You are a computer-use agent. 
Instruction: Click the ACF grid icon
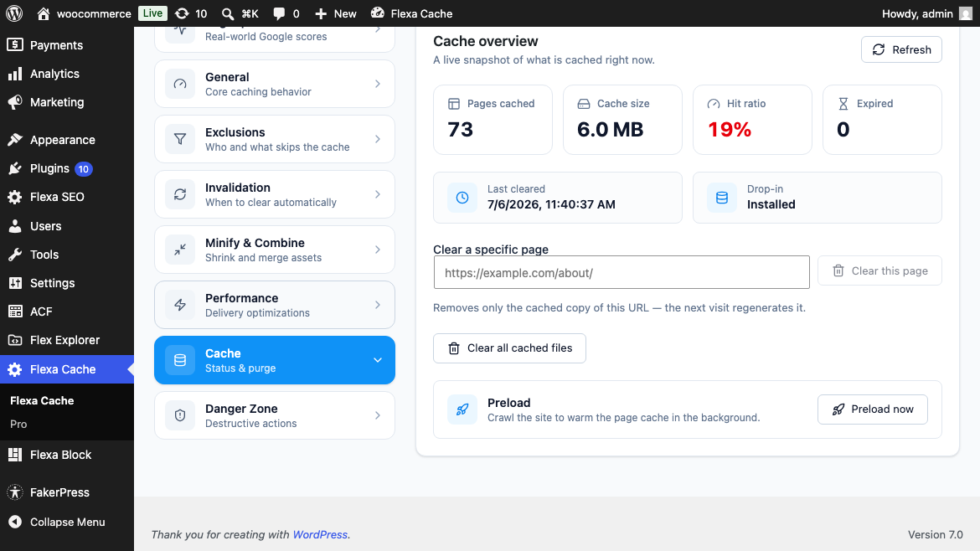(15, 312)
